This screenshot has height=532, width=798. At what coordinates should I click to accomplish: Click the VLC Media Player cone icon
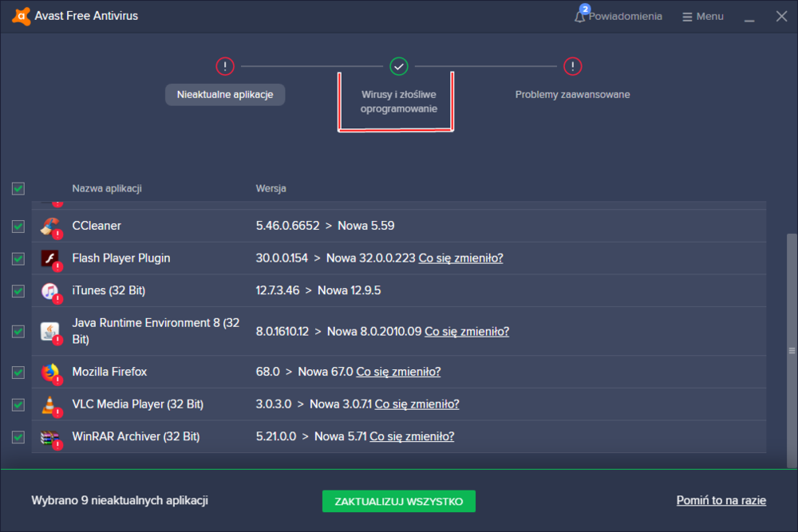50,405
